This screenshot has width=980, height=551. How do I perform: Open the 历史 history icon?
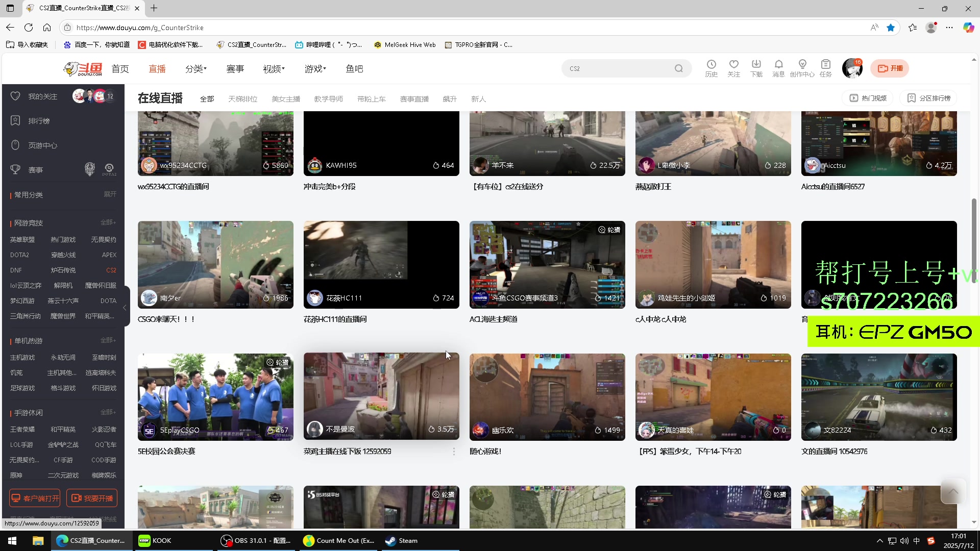coord(711,68)
